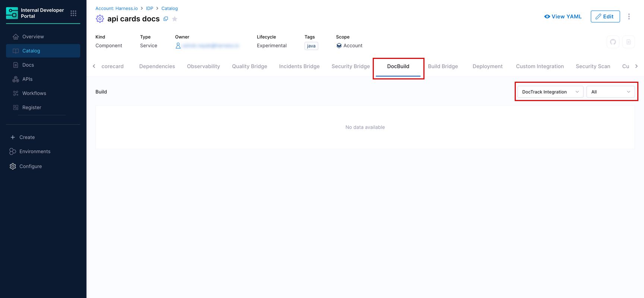
Task: Click the blurred owner email link
Action: [211, 46]
